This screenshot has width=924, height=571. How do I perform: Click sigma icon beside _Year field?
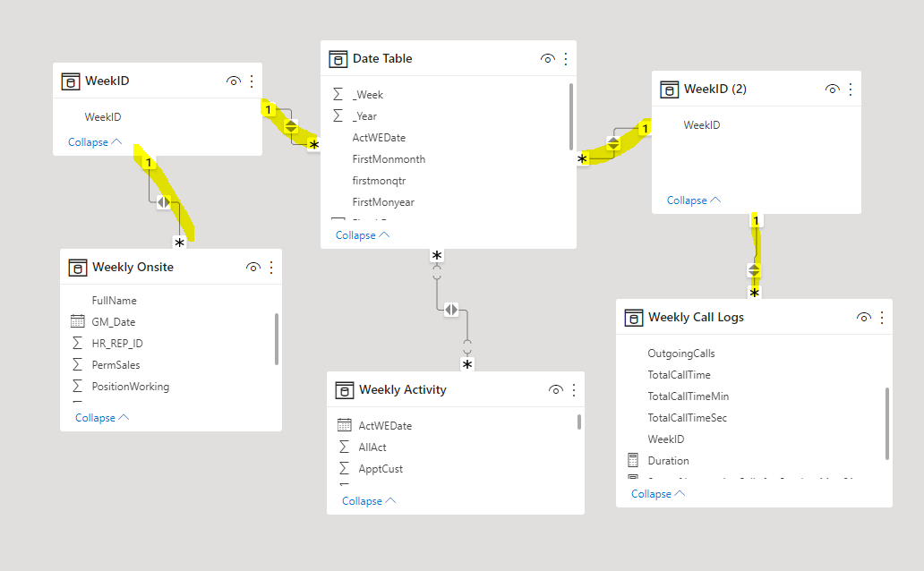pyautogui.click(x=338, y=116)
